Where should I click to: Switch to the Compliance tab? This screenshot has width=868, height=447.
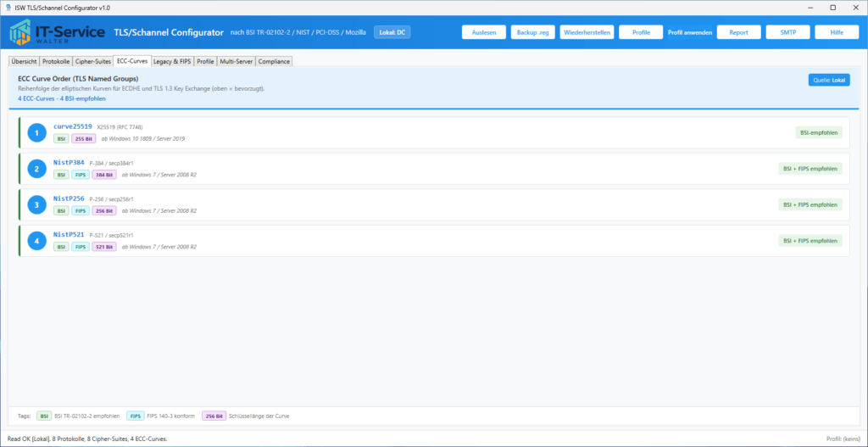pyautogui.click(x=274, y=61)
